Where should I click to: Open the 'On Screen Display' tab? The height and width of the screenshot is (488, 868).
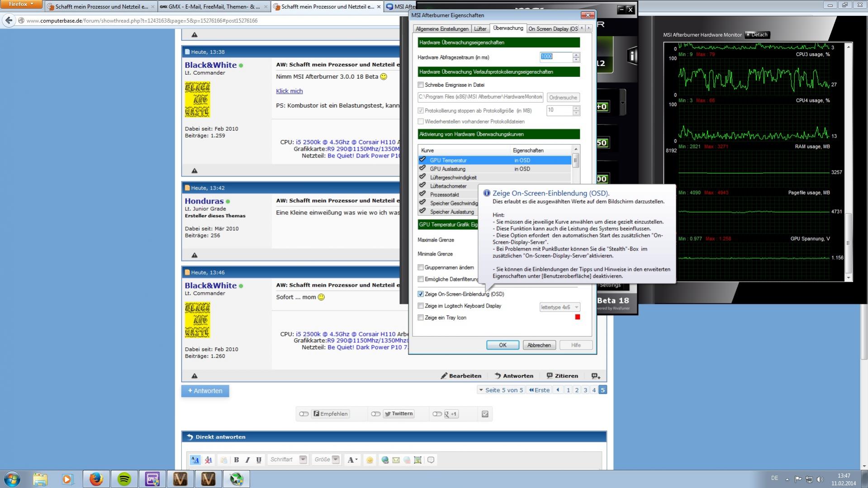pos(553,29)
